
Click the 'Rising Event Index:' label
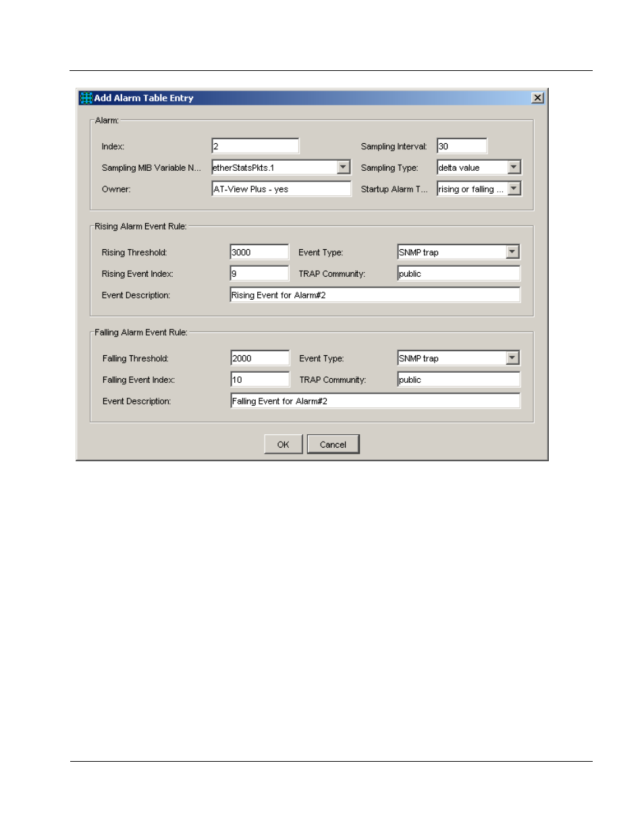click(x=138, y=274)
